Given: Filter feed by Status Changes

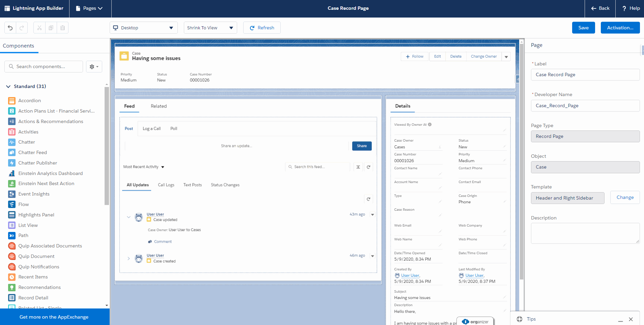Looking at the screenshot, I should coord(225,185).
